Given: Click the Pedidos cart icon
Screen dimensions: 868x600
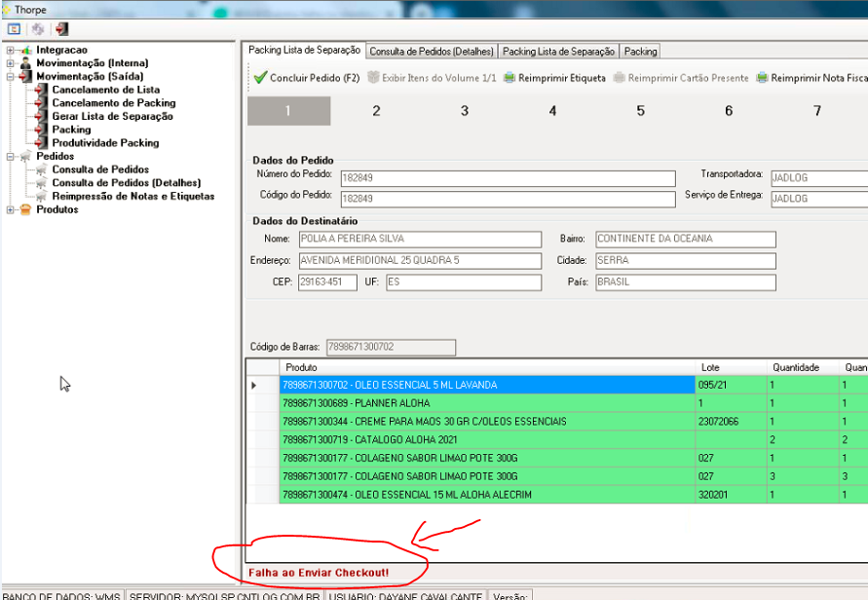Looking at the screenshot, I should click(26, 157).
